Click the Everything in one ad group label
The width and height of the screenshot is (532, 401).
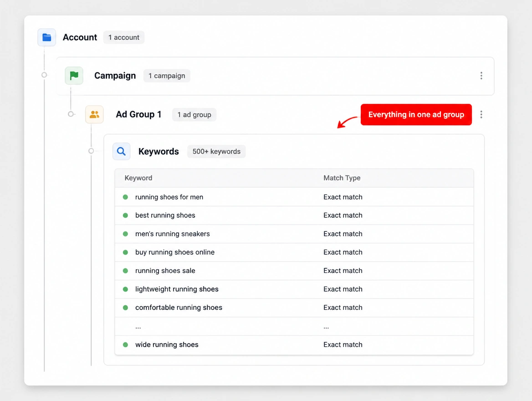[x=416, y=115]
